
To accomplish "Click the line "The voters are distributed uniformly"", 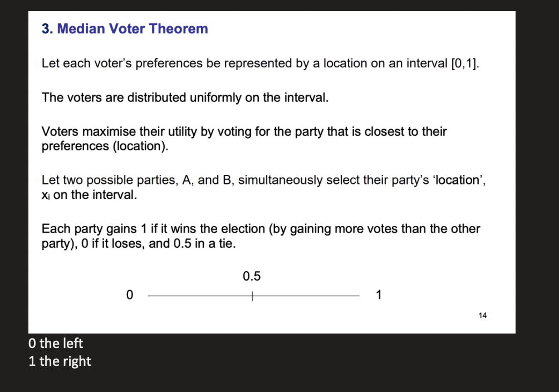I will pos(185,98).
